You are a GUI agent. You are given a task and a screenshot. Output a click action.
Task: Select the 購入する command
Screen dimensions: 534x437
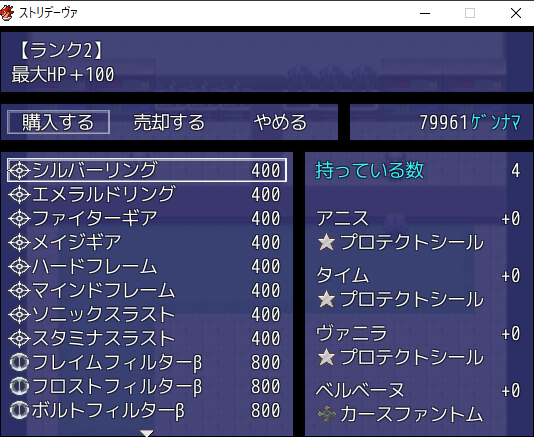[x=58, y=122]
